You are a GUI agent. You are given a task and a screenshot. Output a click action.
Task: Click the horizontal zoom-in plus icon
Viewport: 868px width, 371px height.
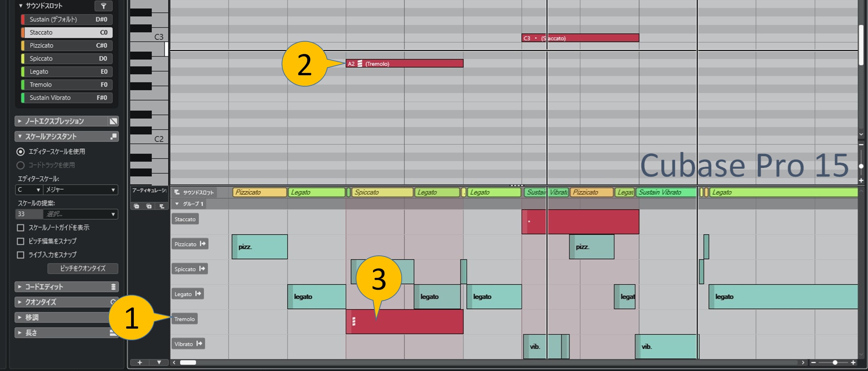click(853, 362)
